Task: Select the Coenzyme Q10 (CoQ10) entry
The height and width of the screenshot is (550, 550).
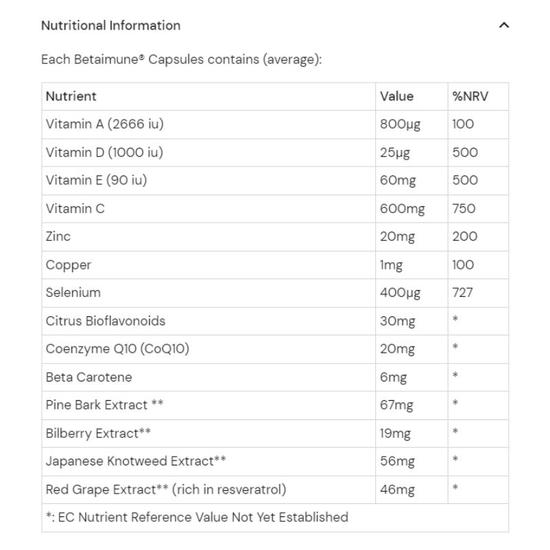Action: pyautogui.click(x=118, y=349)
